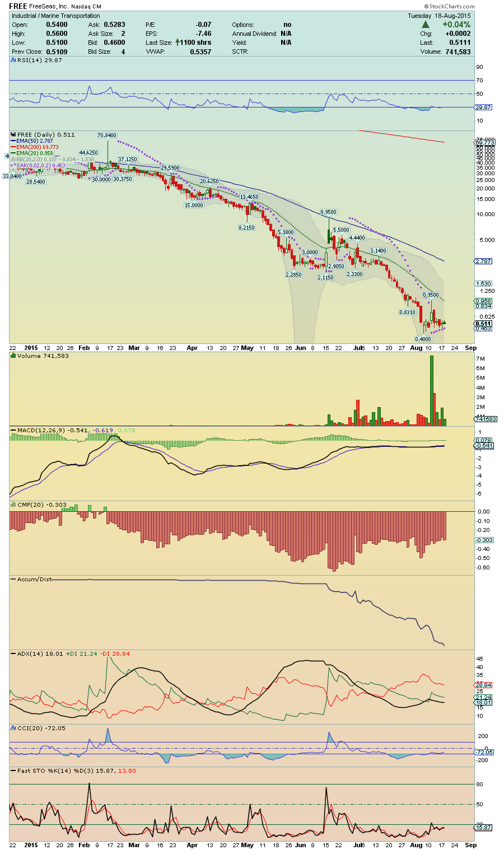Select the Industrial / Marine Transportation sector label
Image resolution: width=504 pixels, height=850 pixels.
(56, 16)
